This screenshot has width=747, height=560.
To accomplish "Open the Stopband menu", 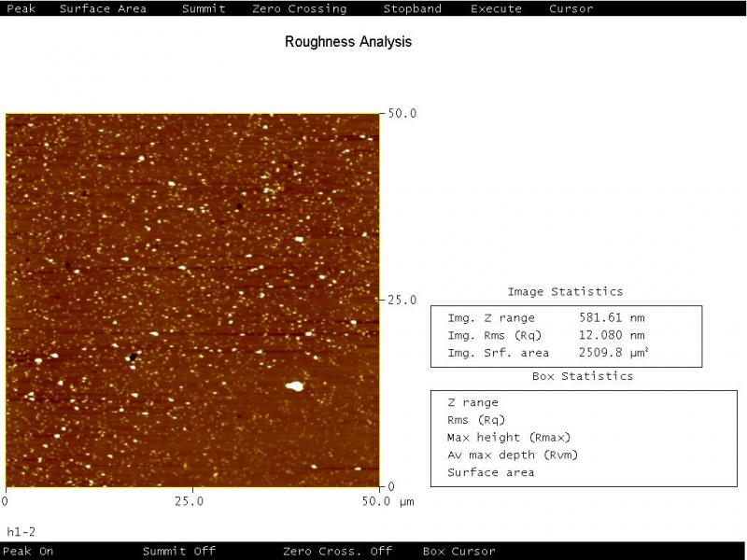I will [x=412, y=8].
